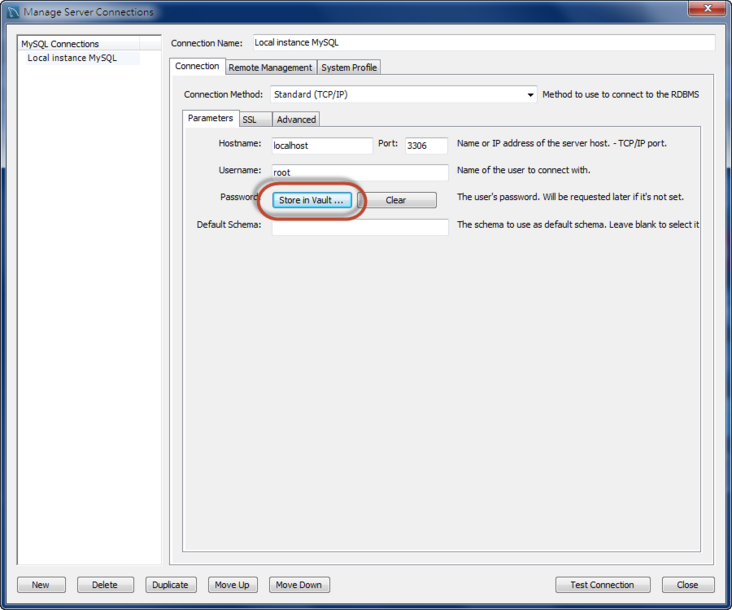Move the connection down
This screenshot has height=610, width=732.
(299, 585)
